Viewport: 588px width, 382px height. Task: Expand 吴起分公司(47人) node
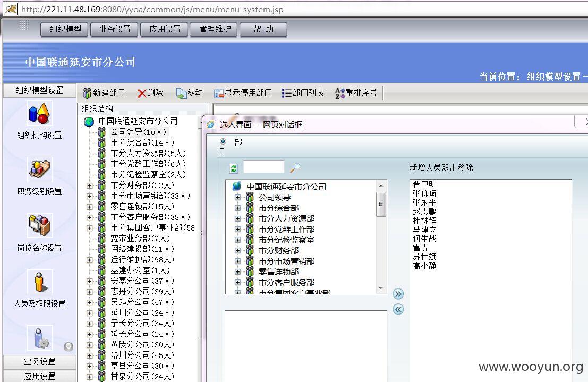pyautogui.click(x=89, y=302)
